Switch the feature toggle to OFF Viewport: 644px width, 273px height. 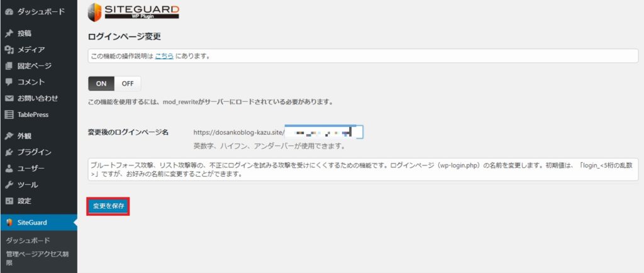[x=128, y=83]
